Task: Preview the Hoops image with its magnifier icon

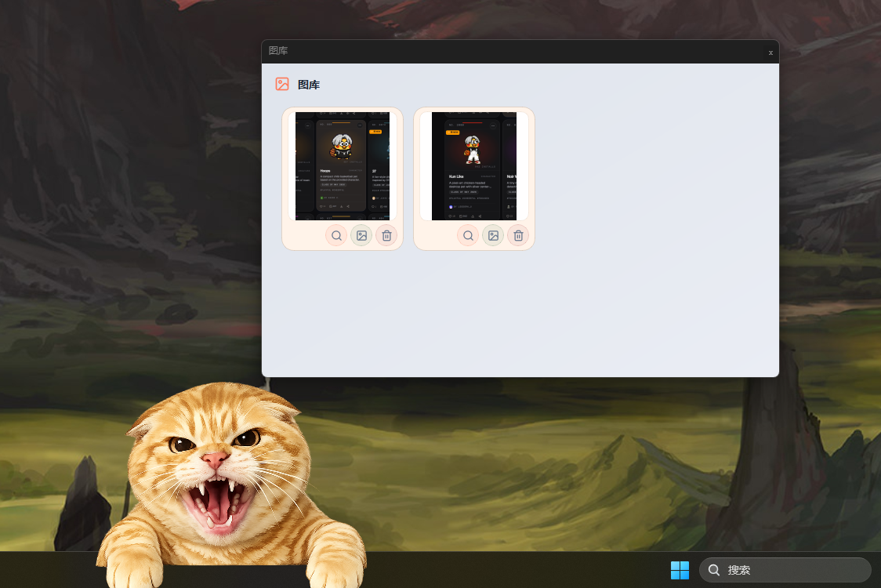Action: click(x=336, y=235)
